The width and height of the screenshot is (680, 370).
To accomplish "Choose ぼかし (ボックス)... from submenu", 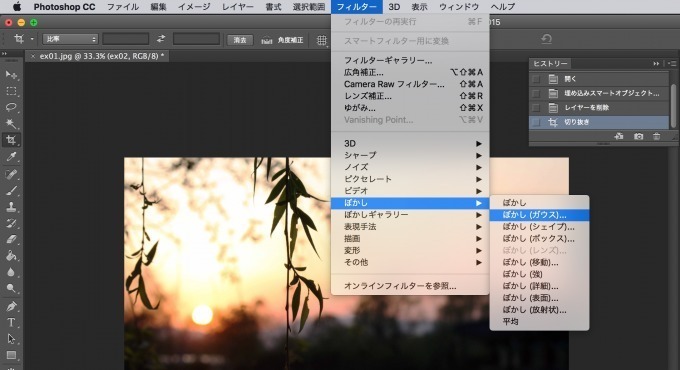I will (539, 239).
